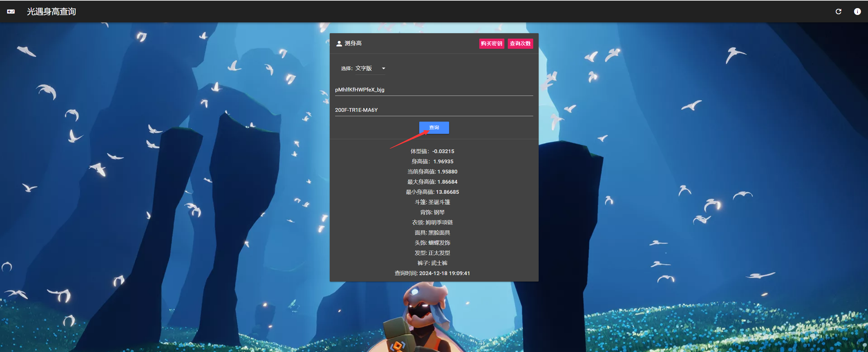This screenshot has width=868, height=352.
Task: Open the 文字版 selection dropdown
Action: pos(370,68)
